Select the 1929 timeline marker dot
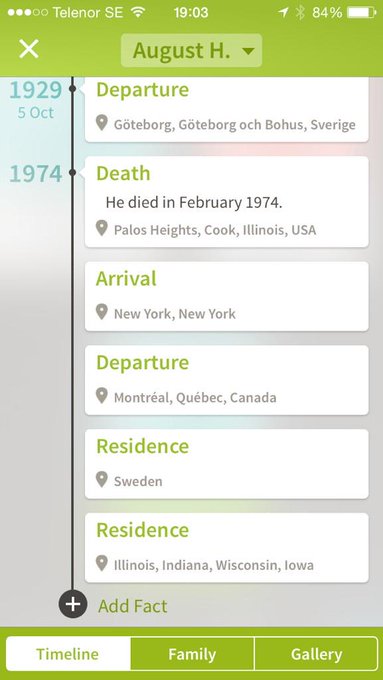Viewport: 383px width, 680px height. coord(72,88)
